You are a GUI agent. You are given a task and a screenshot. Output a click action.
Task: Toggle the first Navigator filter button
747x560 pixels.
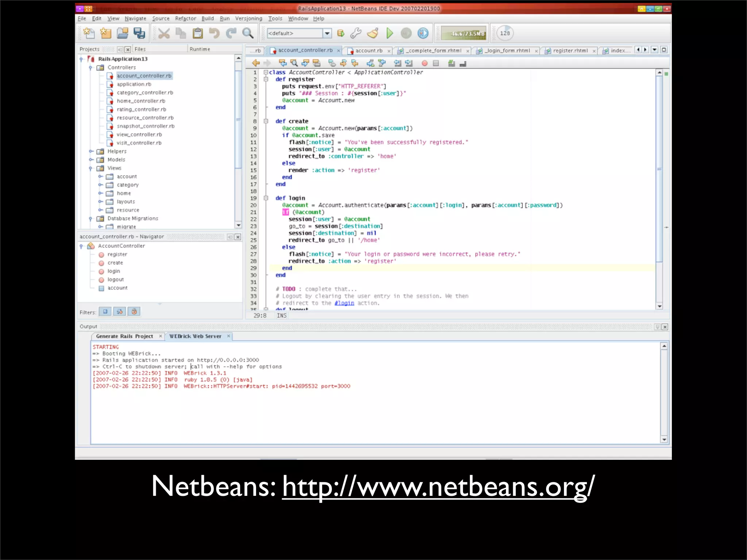(x=105, y=312)
